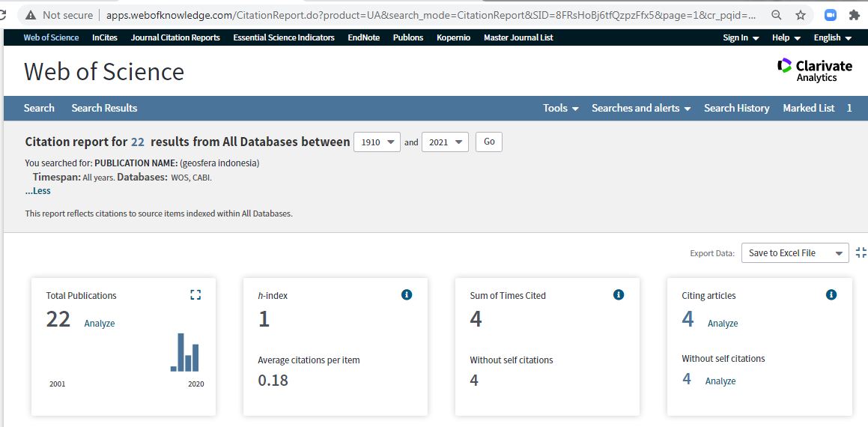Click the h-index value 1

coord(264,319)
